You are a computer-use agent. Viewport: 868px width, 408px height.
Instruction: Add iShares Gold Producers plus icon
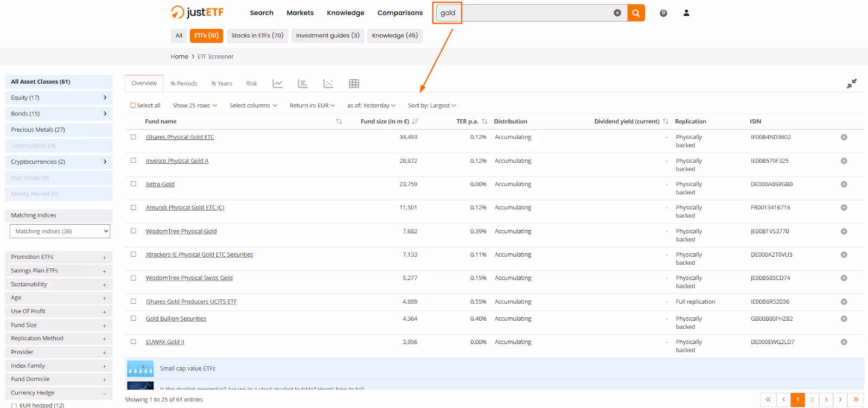coord(844,302)
